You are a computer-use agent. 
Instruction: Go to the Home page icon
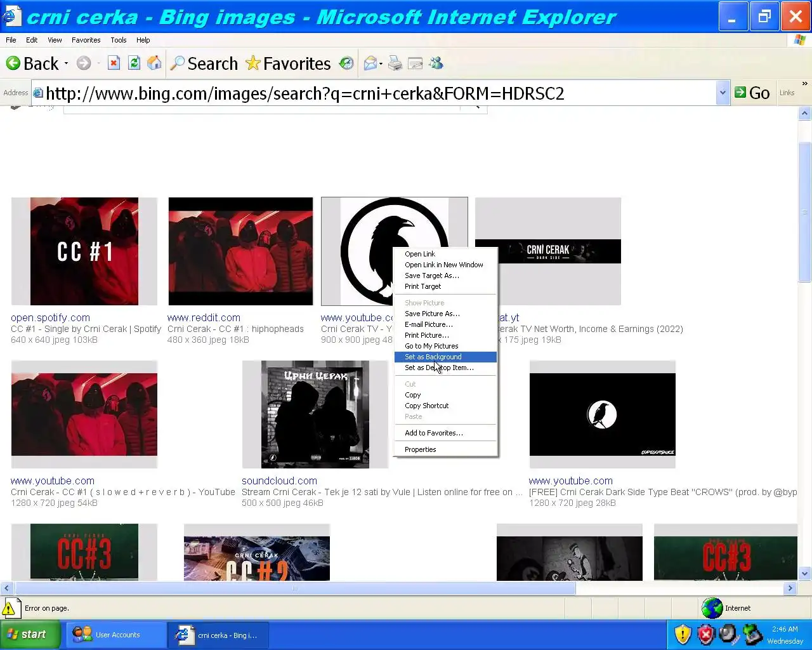(x=154, y=63)
